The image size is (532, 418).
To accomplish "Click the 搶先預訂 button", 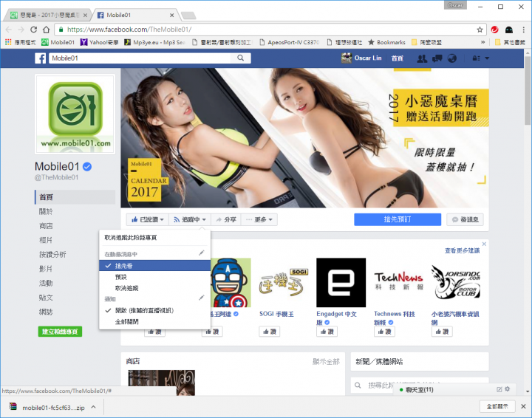I will click(x=398, y=219).
